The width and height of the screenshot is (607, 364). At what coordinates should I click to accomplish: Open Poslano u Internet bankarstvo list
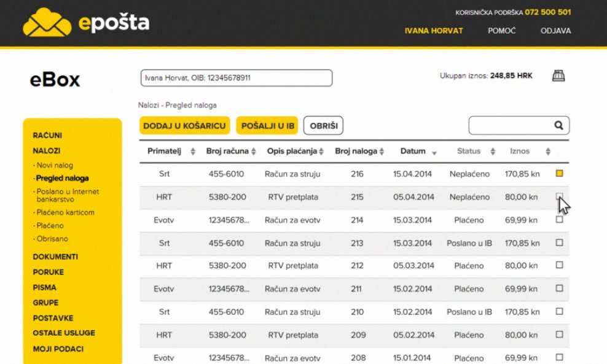67,195
